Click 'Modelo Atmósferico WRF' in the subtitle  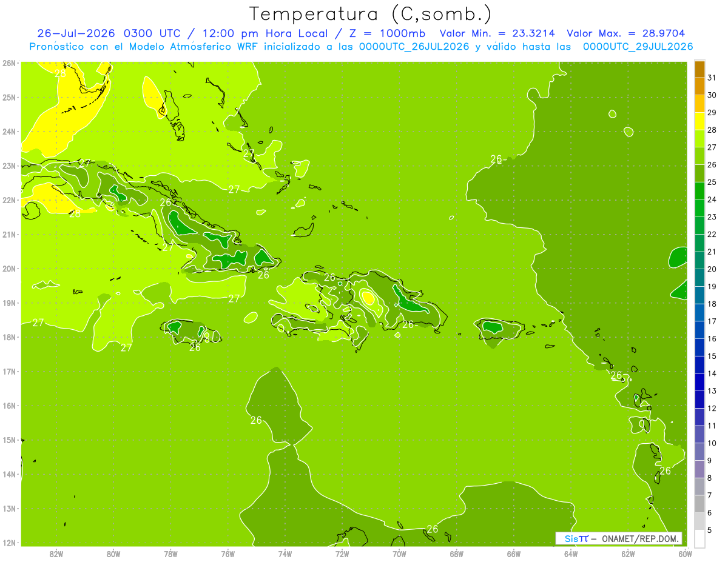tap(184, 47)
